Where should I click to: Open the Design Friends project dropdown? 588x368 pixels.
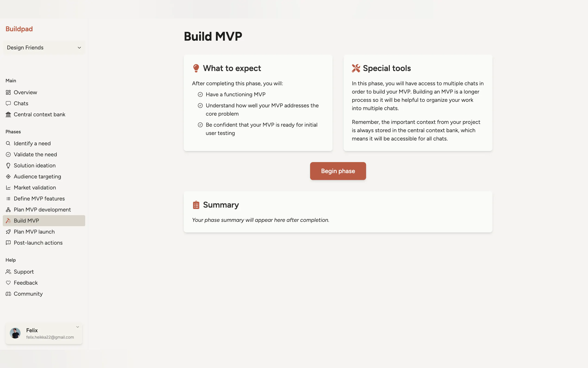coord(44,48)
